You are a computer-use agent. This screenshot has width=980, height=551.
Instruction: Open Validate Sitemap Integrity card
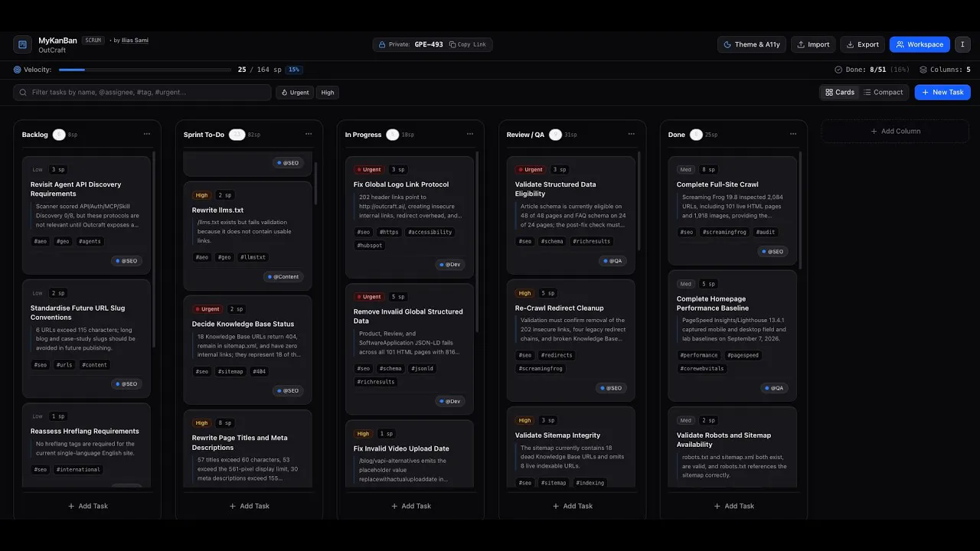click(x=571, y=447)
